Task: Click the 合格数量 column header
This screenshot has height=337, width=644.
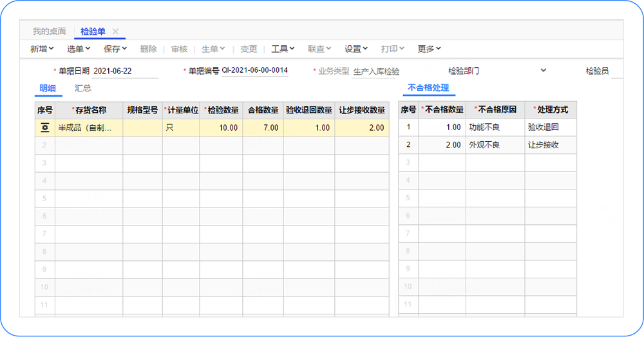Action: click(263, 110)
